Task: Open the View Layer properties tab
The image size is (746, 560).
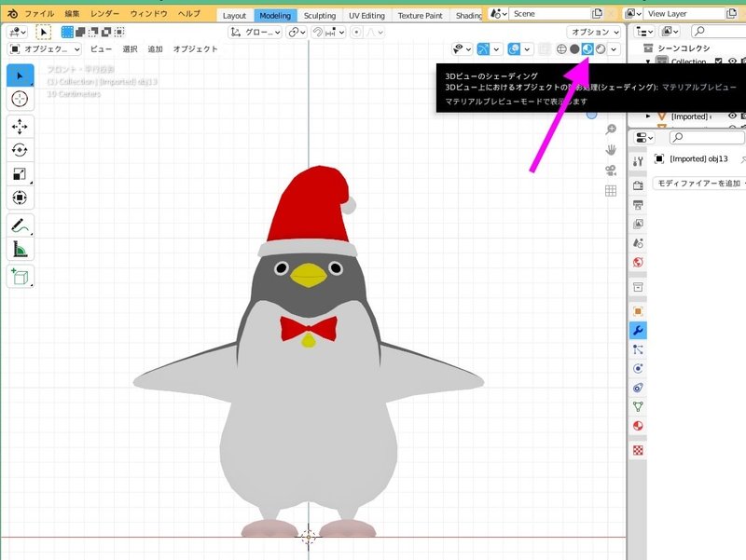Action: [x=638, y=224]
